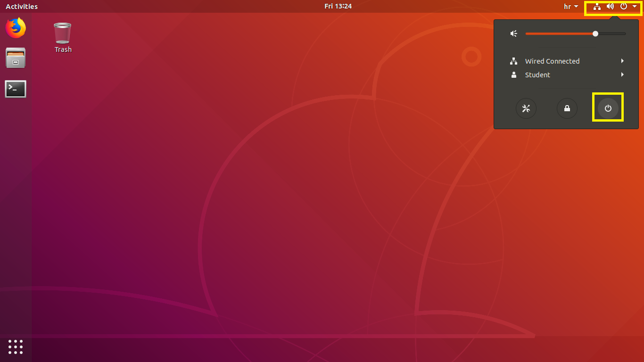This screenshot has width=644, height=362.
Task: Click the power icon in top bar
Action: click(x=624, y=7)
